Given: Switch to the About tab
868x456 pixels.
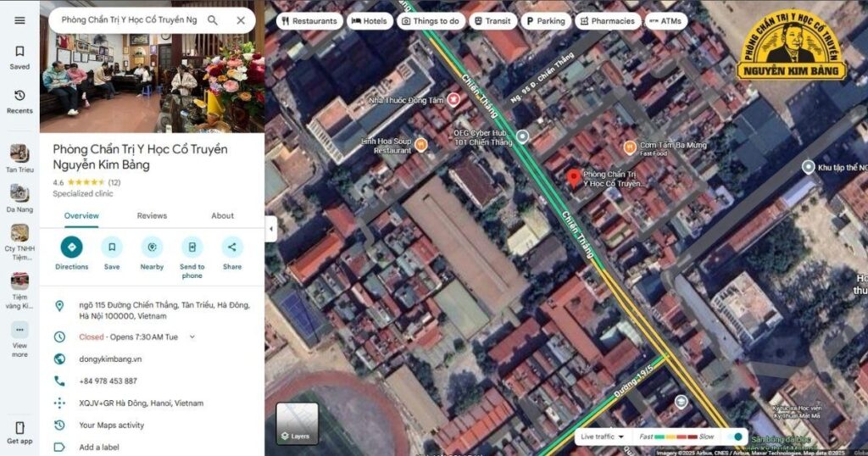Looking at the screenshot, I should click(x=222, y=215).
